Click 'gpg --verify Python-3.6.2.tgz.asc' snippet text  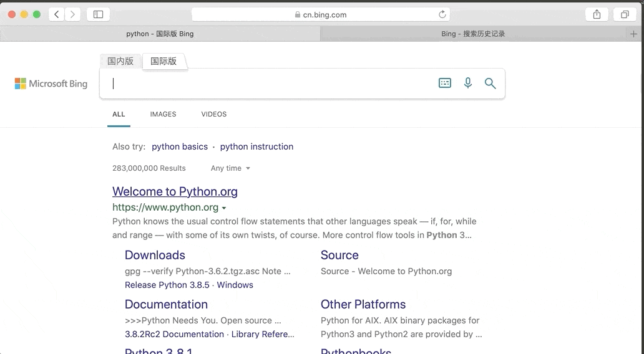(207, 271)
